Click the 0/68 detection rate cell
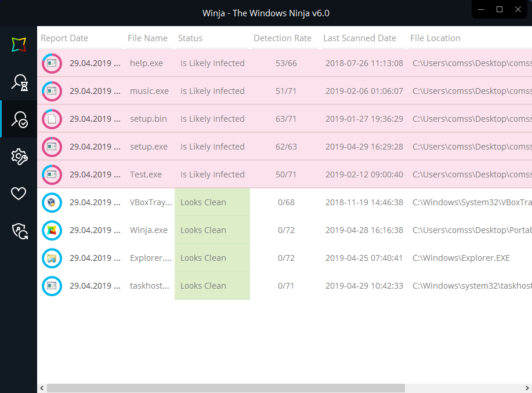This screenshot has width=532, height=393. pyautogui.click(x=286, y=202)
